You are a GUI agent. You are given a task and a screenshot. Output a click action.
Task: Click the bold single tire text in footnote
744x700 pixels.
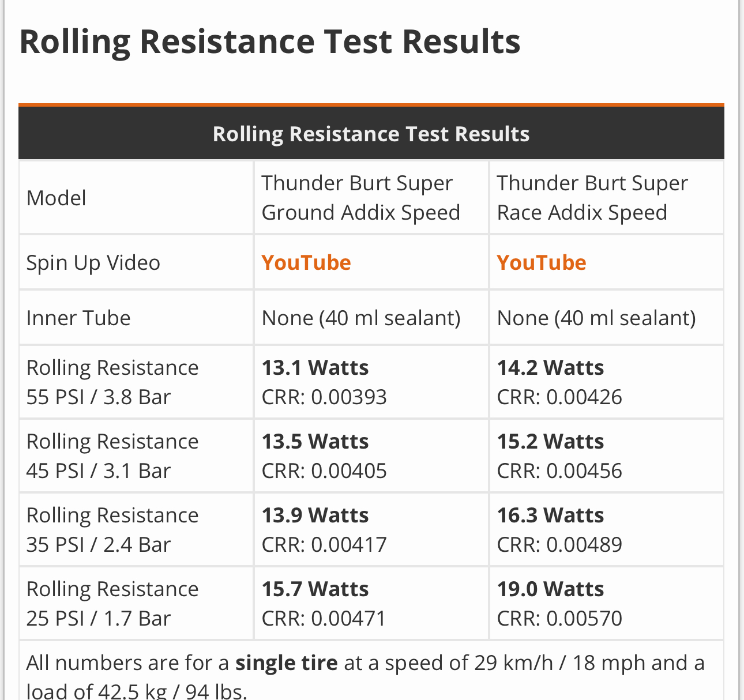[x=287, y=663]
